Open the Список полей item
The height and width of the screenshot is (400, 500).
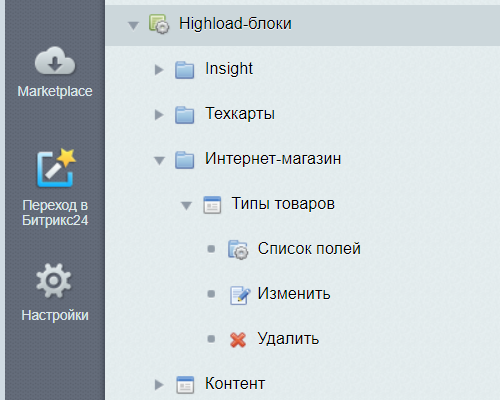pos(309,249)
